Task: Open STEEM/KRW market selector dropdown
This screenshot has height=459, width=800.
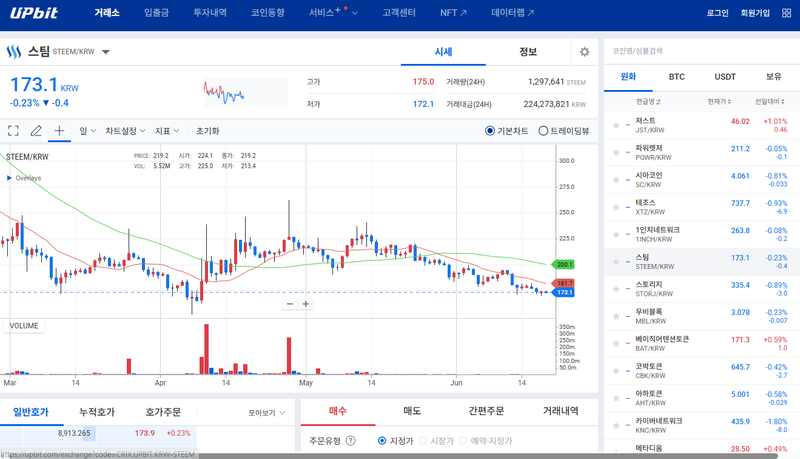Action: coord(106,52)
